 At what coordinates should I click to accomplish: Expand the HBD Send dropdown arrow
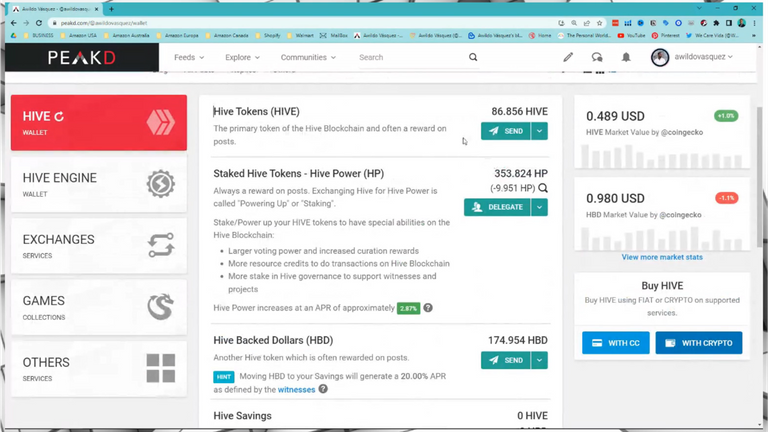(x=539, y=360)
